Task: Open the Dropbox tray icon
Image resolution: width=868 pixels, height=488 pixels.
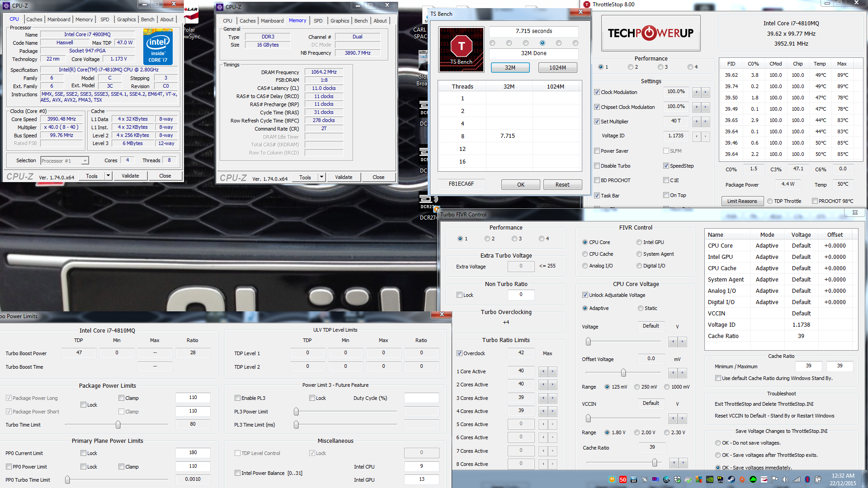Action: click(677, 479)
